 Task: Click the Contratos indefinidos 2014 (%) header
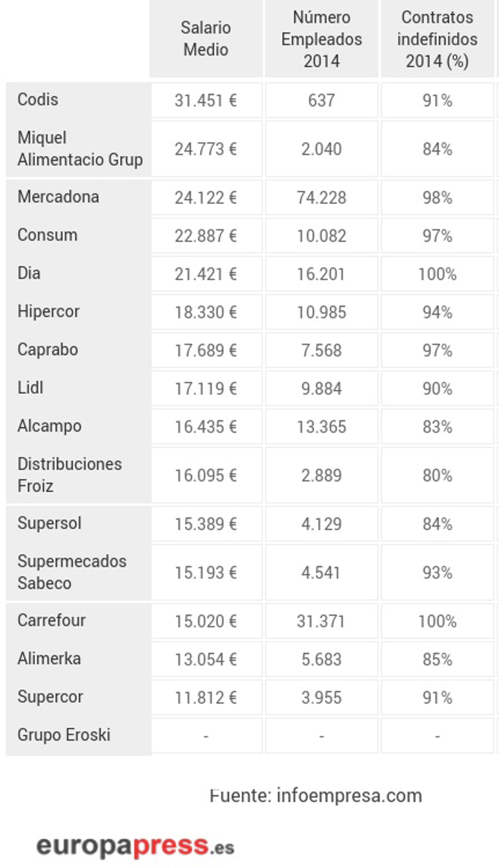coord(437,39)
